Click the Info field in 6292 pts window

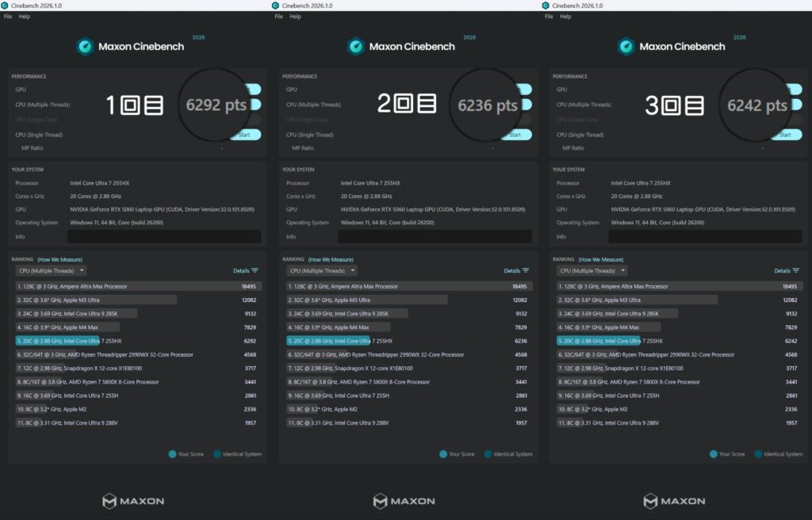(x=164, y=236)
